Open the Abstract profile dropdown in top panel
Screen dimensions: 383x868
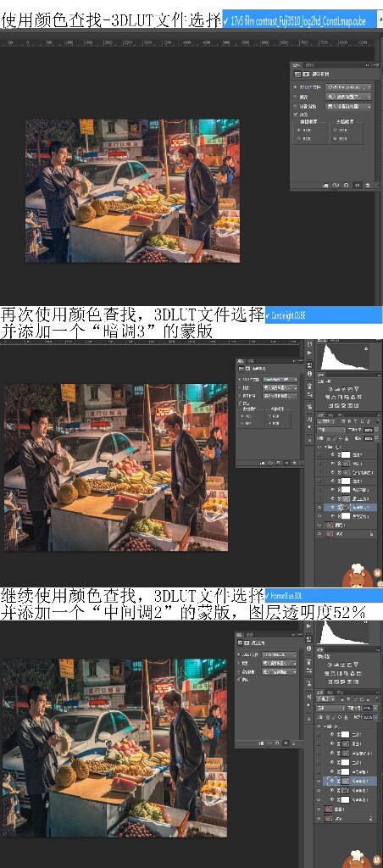click(x=348, y=97)
